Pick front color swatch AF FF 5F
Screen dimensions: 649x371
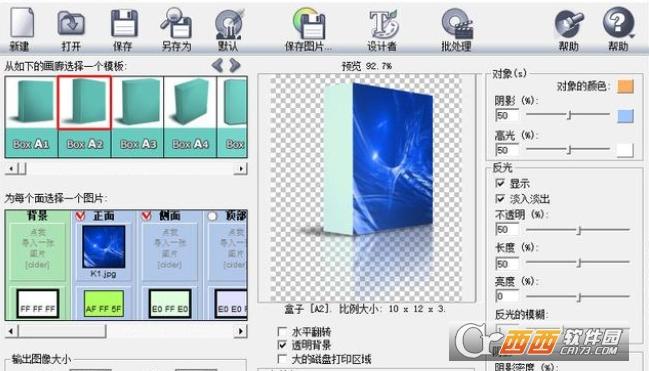103,304
